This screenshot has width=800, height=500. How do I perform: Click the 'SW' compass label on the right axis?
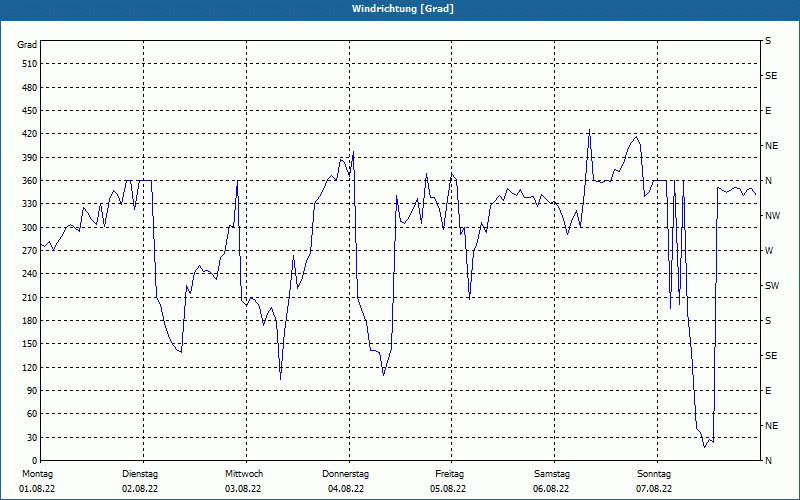pyautogui.click(x=772, y=286)
